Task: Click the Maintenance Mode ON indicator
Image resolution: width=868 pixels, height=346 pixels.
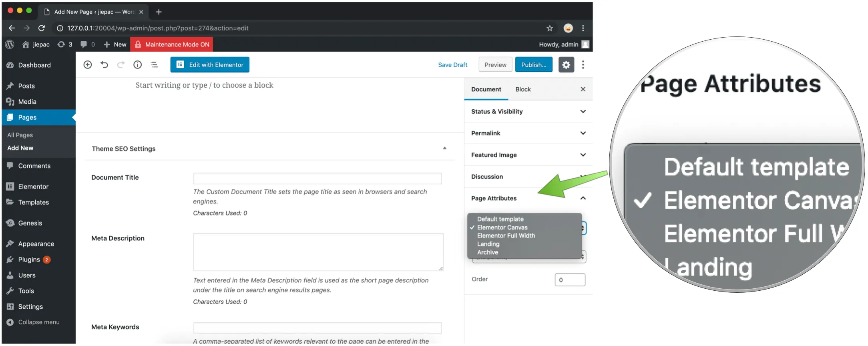Action: (172, 44)
